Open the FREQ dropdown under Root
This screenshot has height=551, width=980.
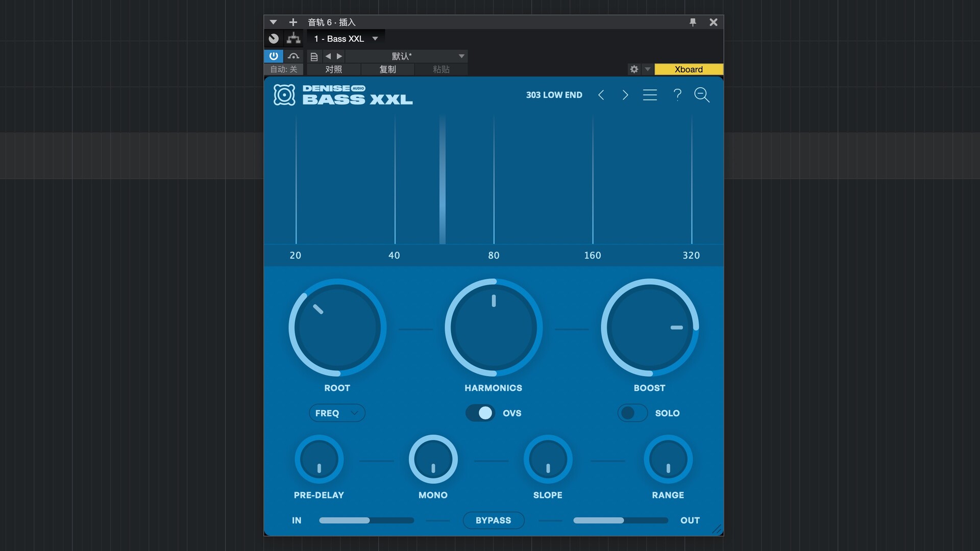[337, 413]
